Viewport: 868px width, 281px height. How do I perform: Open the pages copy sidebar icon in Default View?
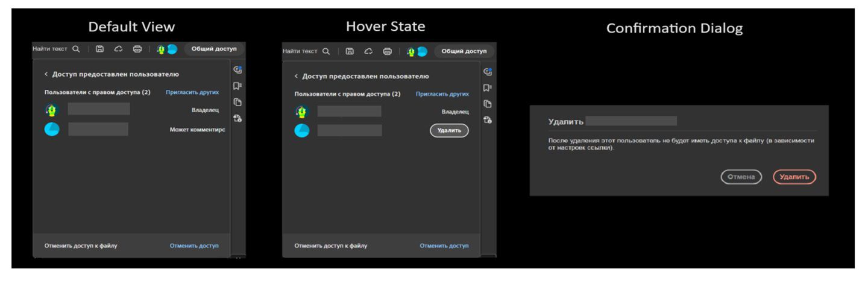(x=237, y=103)
